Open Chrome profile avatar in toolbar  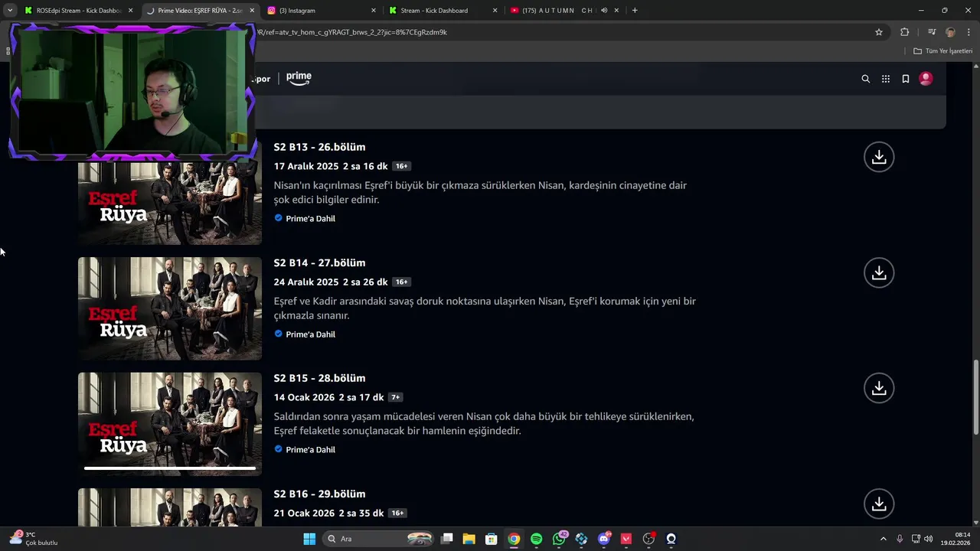pos(950,32)
